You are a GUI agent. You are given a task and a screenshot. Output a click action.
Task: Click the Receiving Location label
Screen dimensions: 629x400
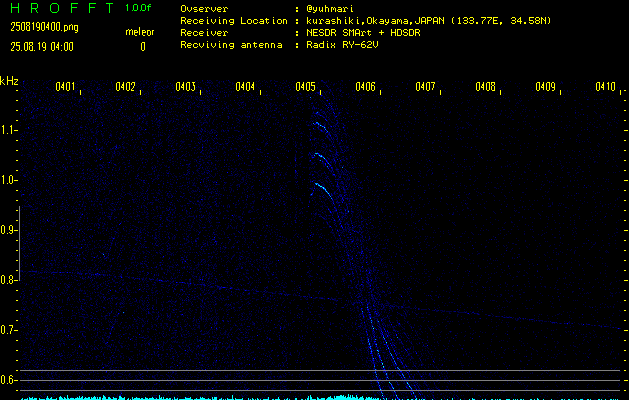(234, 21)
